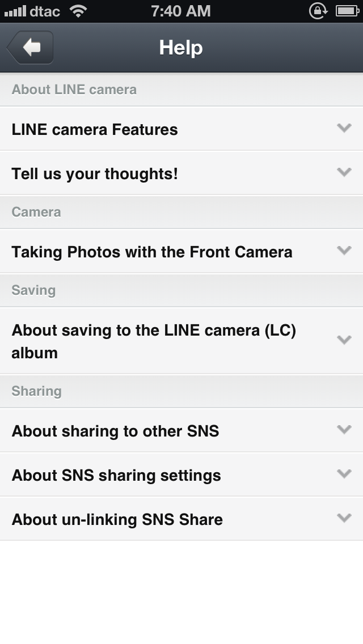The image size is (363, 644).
Task: Select Taking Photos with the Front Camera
Action: (x=152, y=252)
